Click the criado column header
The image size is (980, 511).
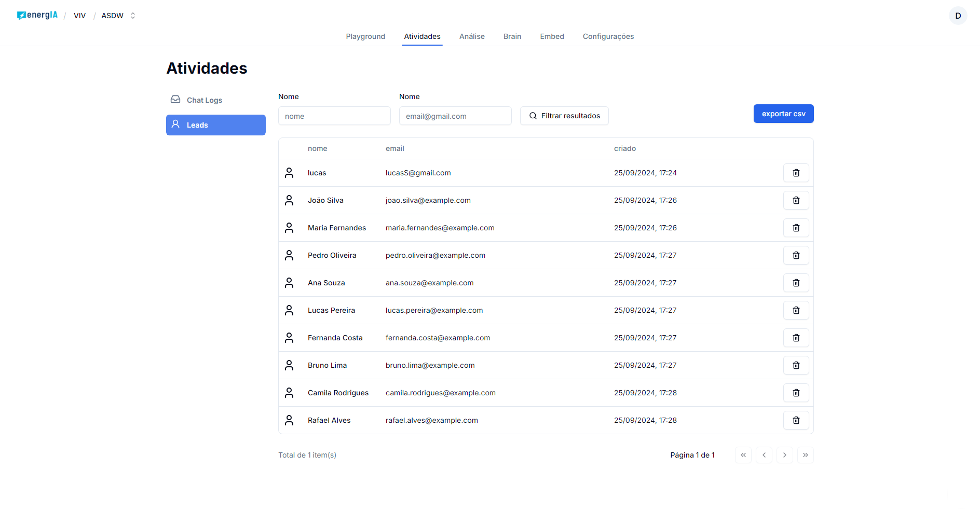tap(624, 148)
